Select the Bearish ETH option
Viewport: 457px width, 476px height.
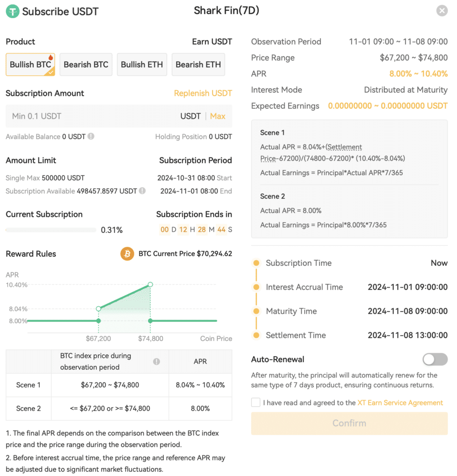[x=198, y=65]
